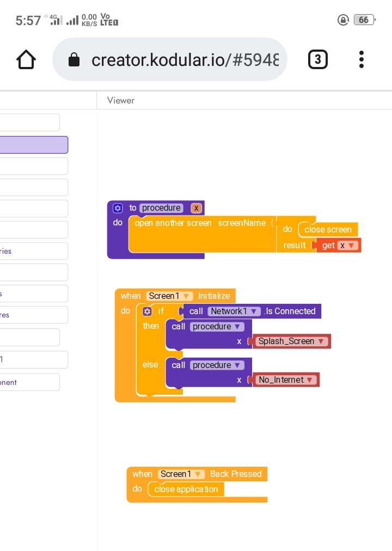The image size is (392, 551).
Task: Open procedure dropdown in the then branch
Action: click(237, 327)
